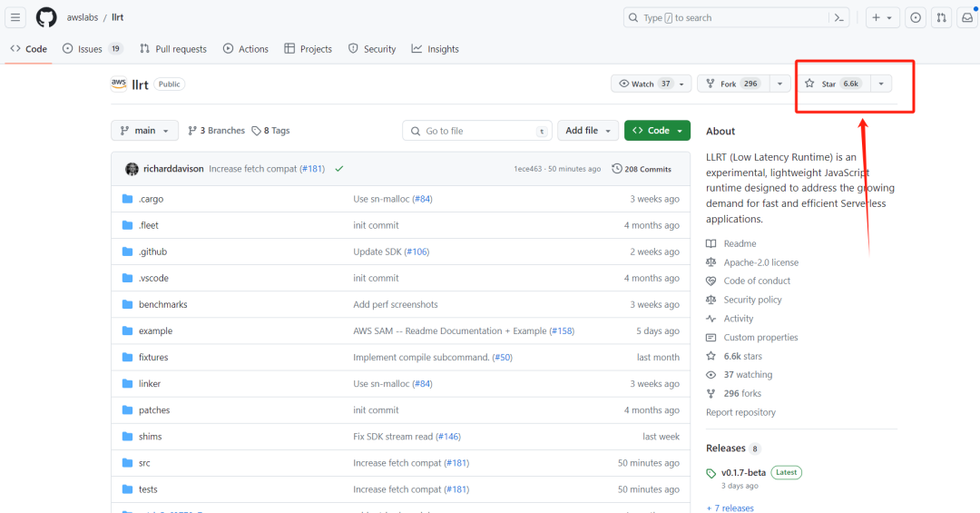Open the Report repository link
The height and width of the screenshot is (513, 980).
[740, 412]
